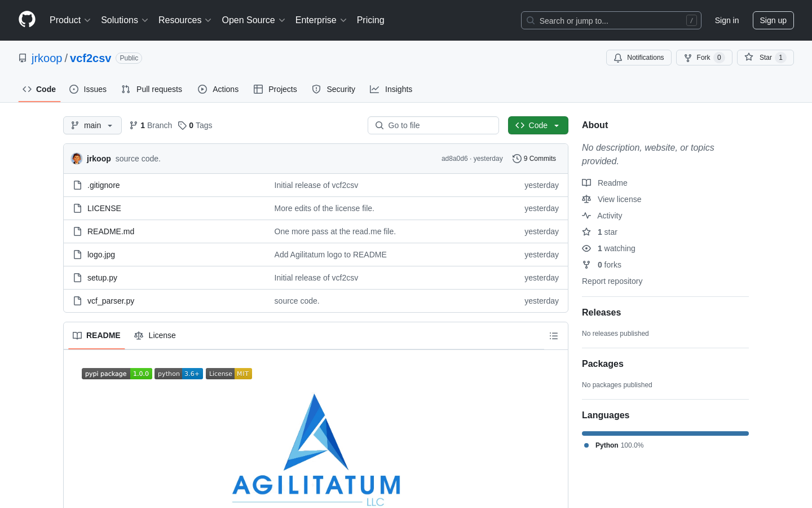Open the main branch selector dropdown
The image size is (812, 508).
pos(92,125)
